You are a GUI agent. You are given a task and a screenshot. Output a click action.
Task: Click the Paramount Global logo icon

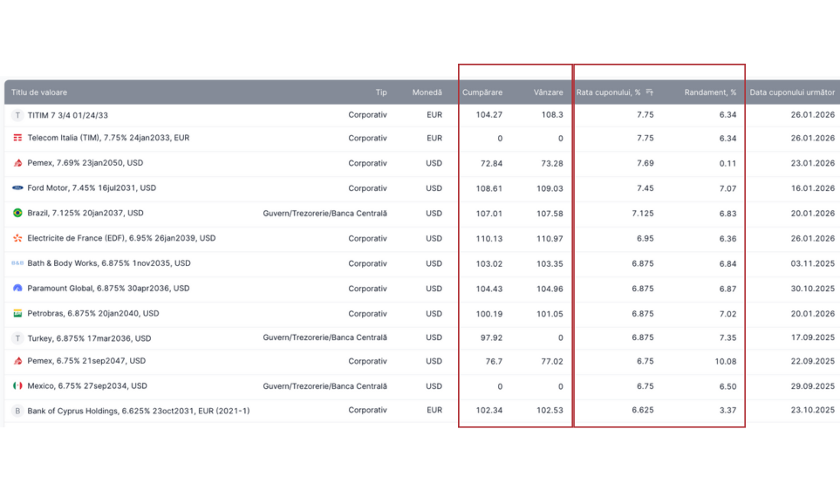coord(17,288)
